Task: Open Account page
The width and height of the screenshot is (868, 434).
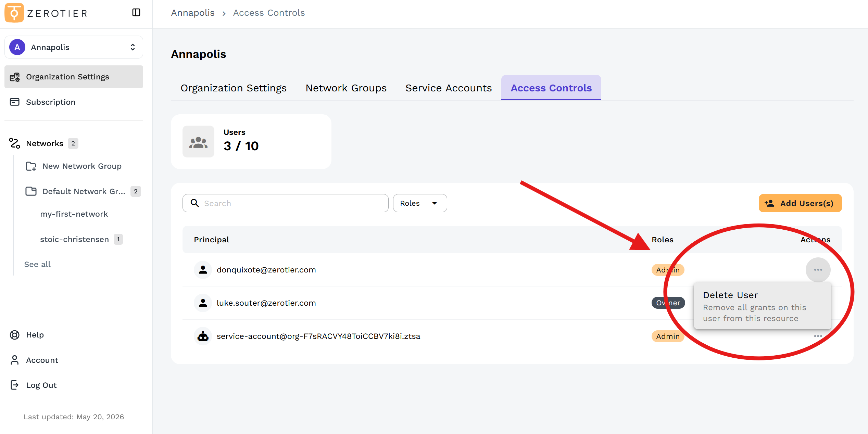Action: [x=42, y=360]
